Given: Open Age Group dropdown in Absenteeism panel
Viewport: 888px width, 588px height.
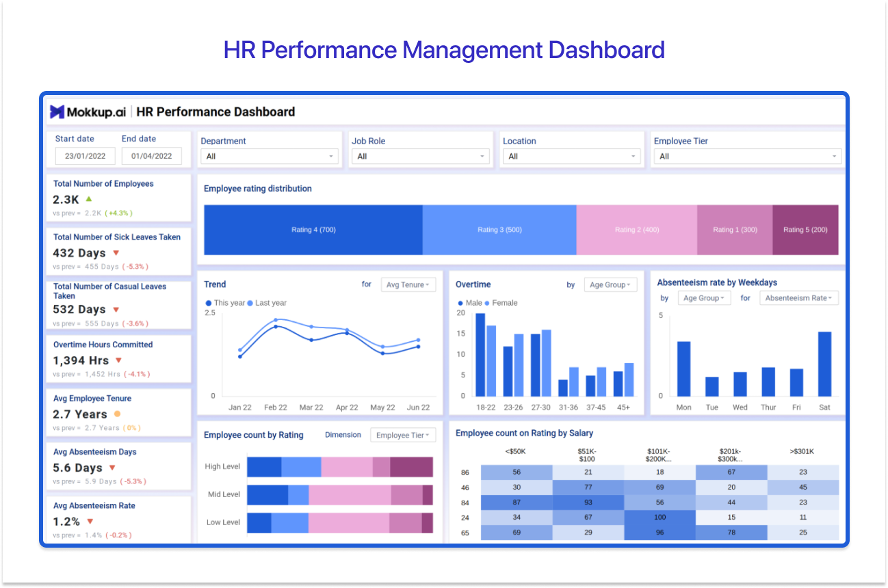Looking at the screenshot, I should click(704, 298).
